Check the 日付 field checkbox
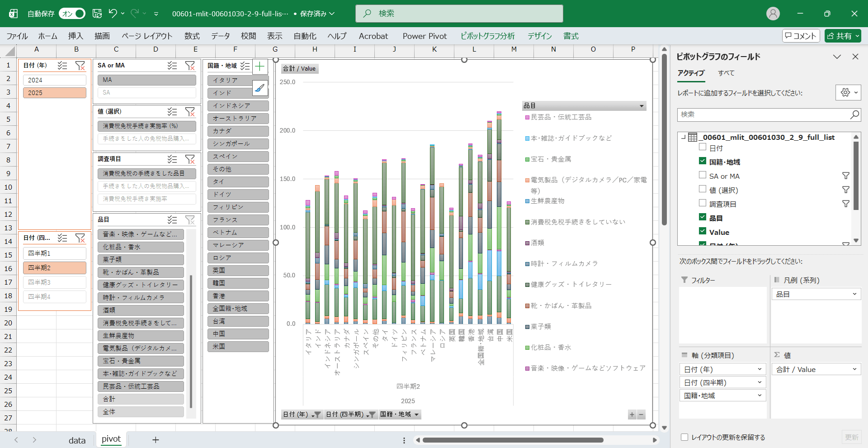Image resolution: width=868 pixels, height=448 pixels. [703, 147]
